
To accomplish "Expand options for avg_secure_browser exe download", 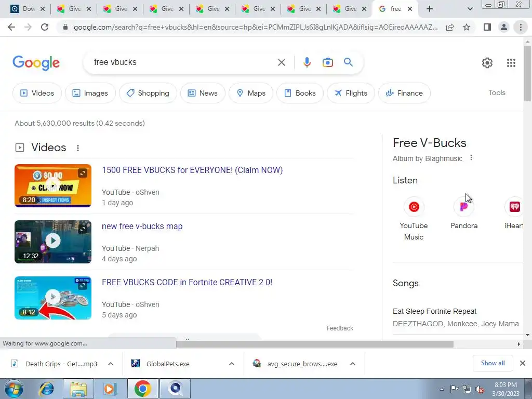I will coord(353,364).
